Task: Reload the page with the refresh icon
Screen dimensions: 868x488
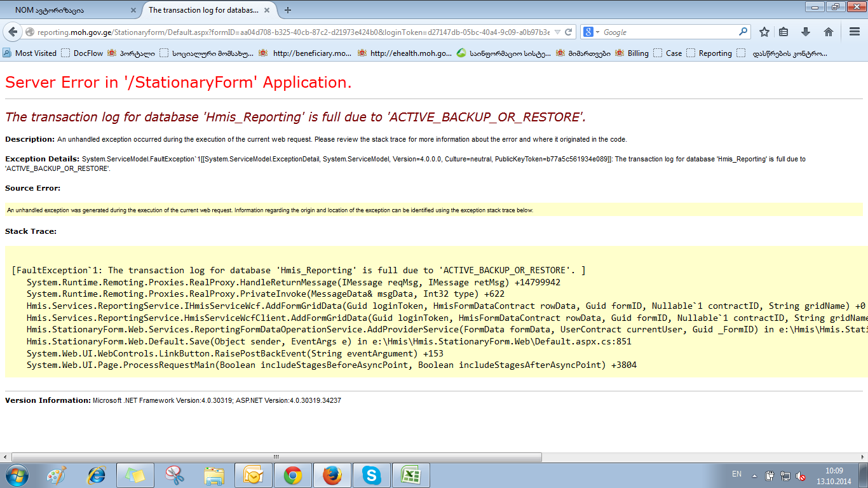Action: (569, 32)
